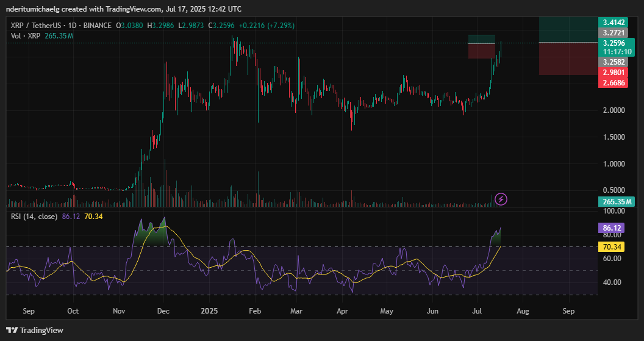Image resolution: width=644 pixels, height=341 pixels.
Task: Click the red 2.6686 stop price tag
Action: coord(613,83)
